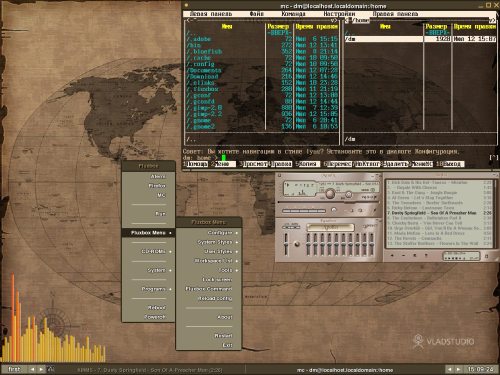Click function key 3 Просмотр button

coord(255,164)
